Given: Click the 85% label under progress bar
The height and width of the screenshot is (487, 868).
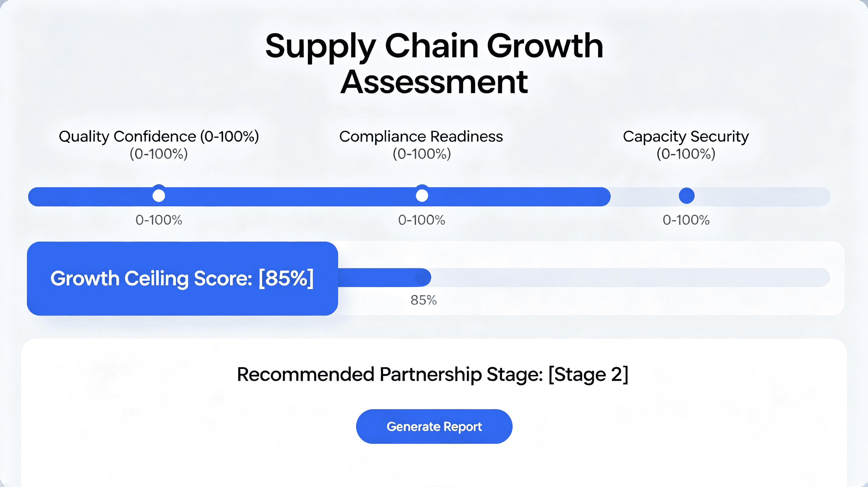Looking at the screenshot, I should [x=424, y=300].
